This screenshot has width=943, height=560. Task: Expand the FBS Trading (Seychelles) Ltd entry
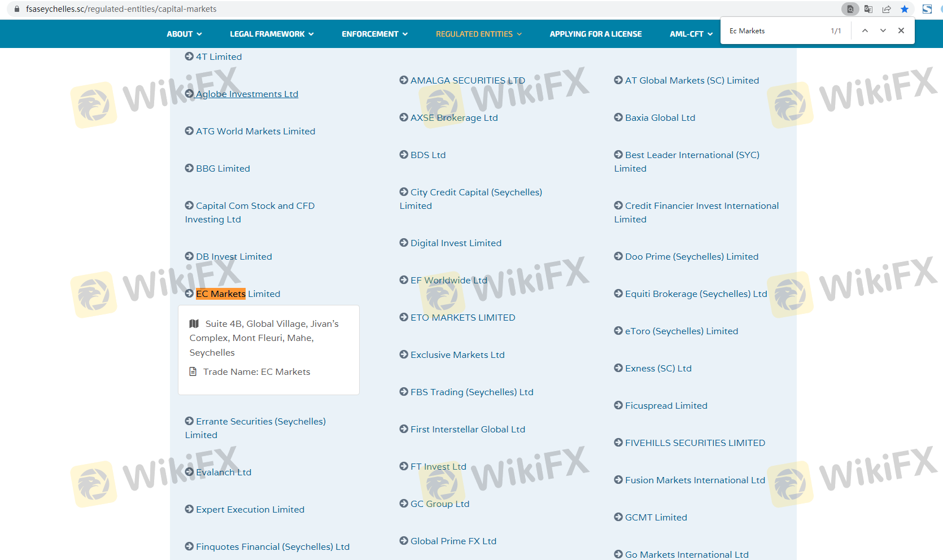click(472, 392)
